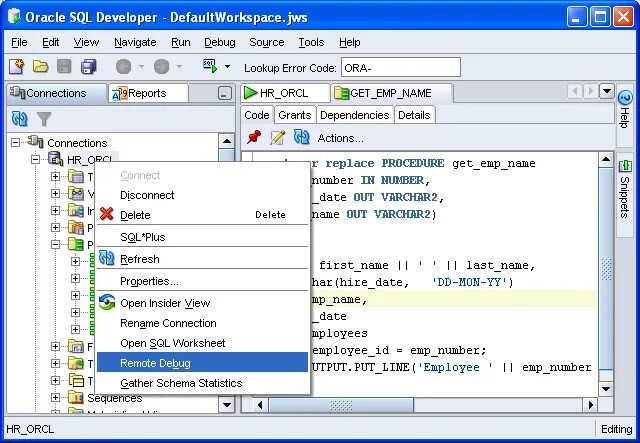
Task: Collapse the HR_ORCL connection node
Action: [36, 159]
